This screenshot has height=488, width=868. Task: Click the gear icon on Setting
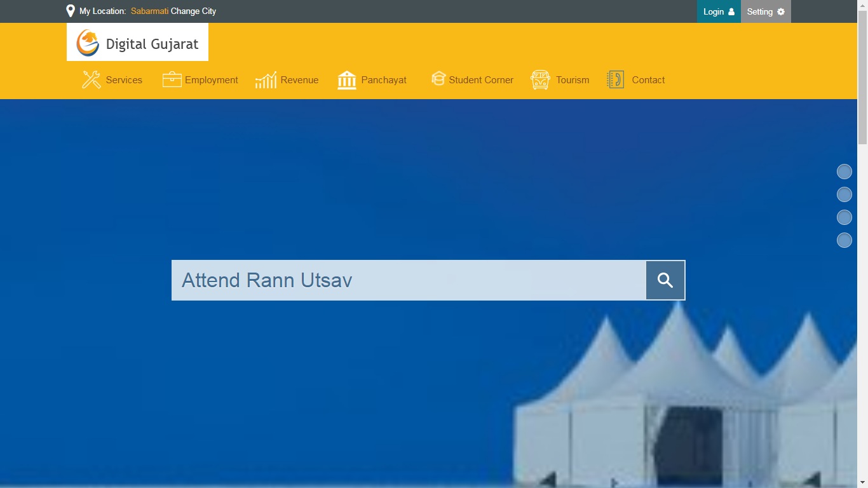click(780, 11)
